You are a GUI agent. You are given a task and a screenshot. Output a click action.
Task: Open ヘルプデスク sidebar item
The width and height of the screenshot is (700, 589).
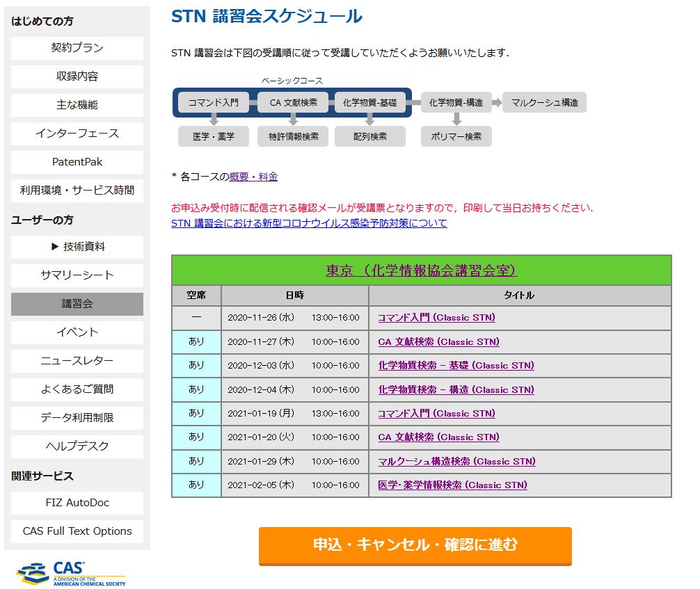[77, 446]
